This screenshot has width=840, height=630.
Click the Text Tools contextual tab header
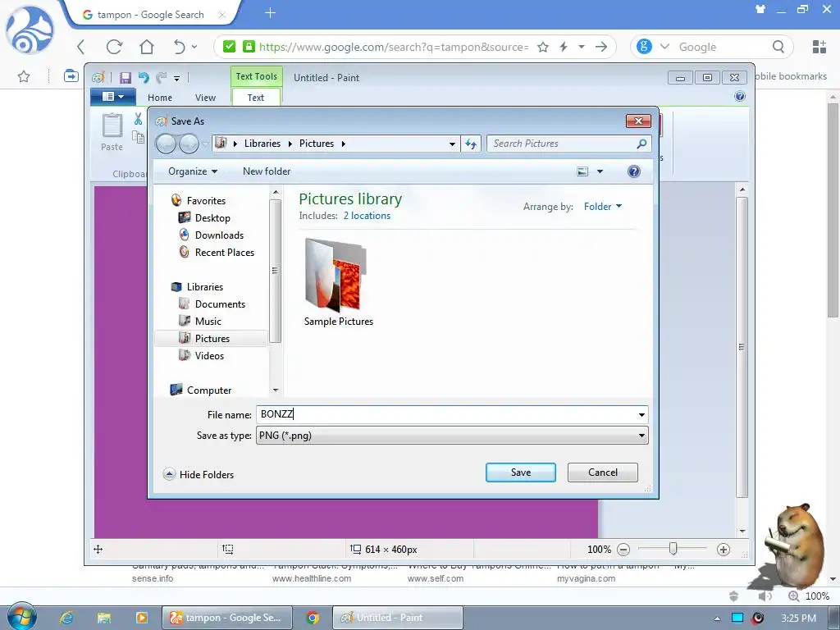tap(257, 76)
